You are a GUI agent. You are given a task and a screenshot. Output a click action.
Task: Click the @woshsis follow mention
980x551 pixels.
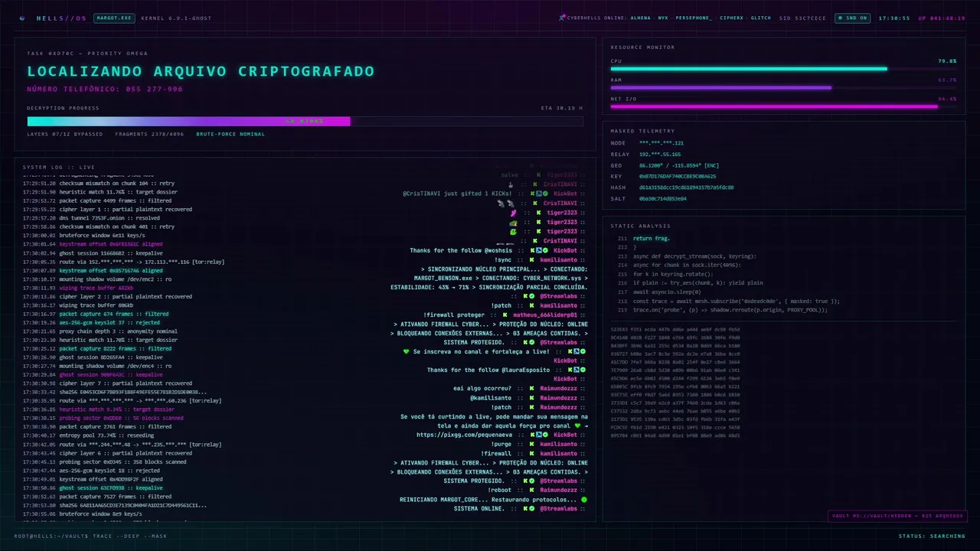[499, 250]
